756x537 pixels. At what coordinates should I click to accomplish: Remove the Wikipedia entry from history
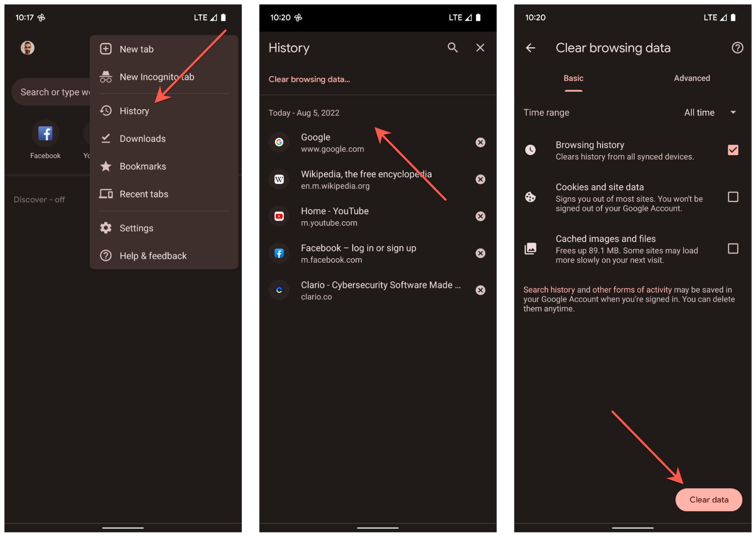click(x=480, y=179)
